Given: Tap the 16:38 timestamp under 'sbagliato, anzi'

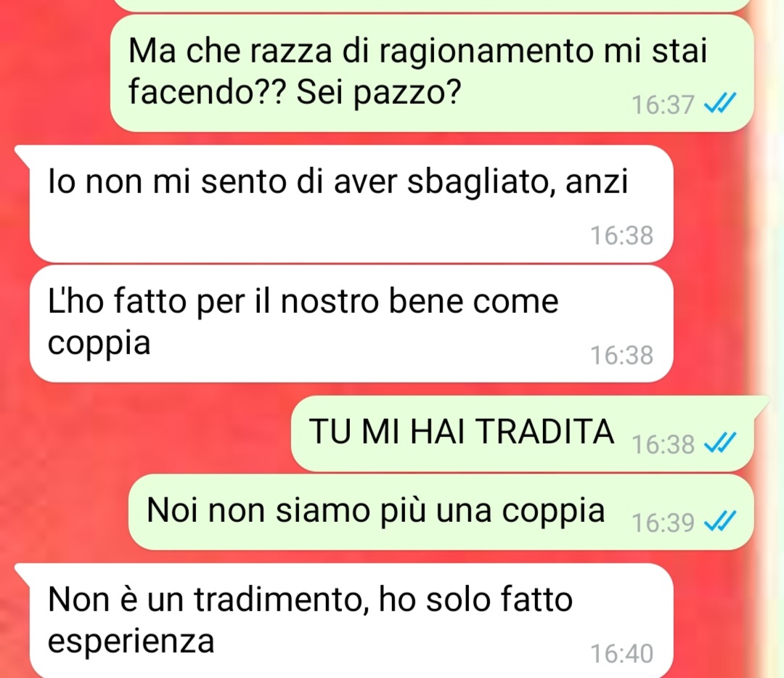Looking at the screenshot, I should click(x=621, y=235).
